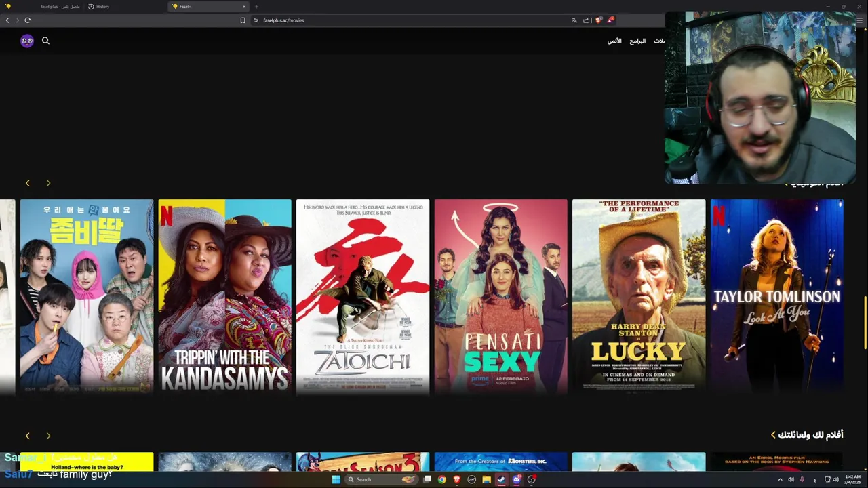Go forward with the browser forward arrow

coord(18,20)
